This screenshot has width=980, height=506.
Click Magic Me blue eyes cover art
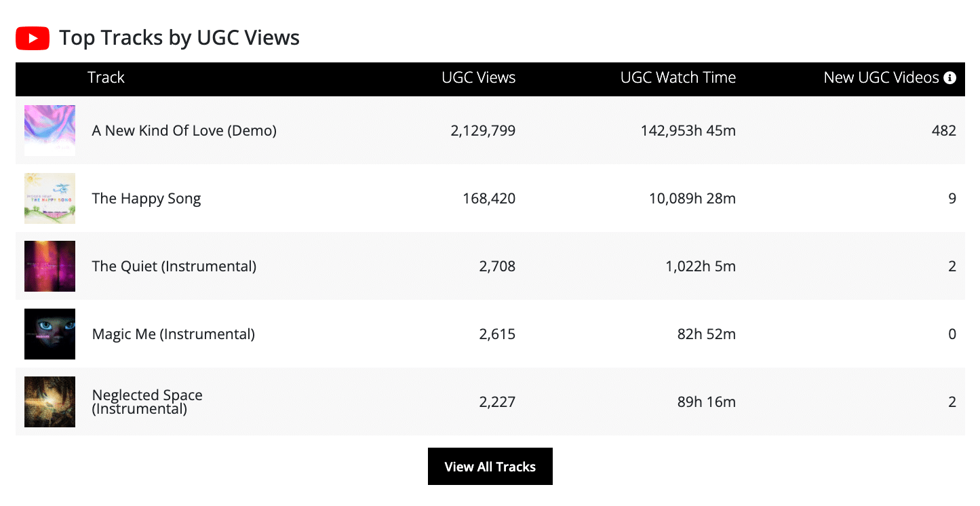pyautogui.click(x=50, y=334)
